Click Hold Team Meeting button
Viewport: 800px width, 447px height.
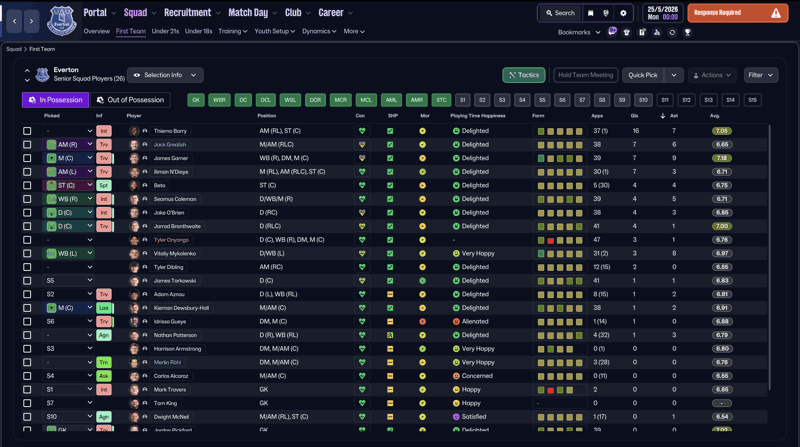pos(585,75)
